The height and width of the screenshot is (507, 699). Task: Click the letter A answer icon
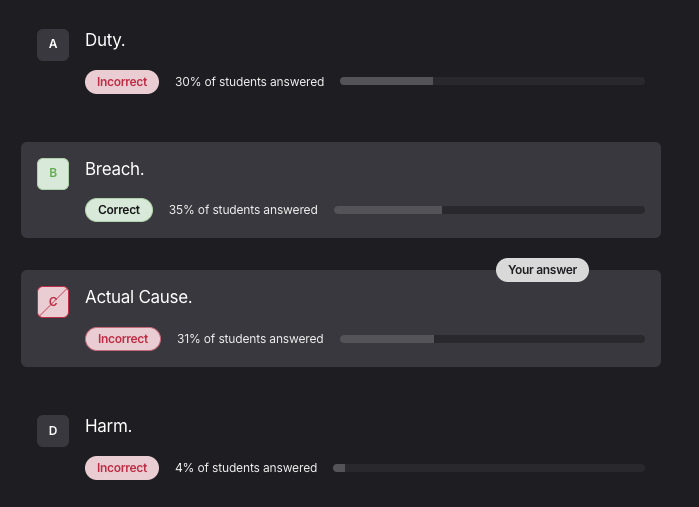53,44
